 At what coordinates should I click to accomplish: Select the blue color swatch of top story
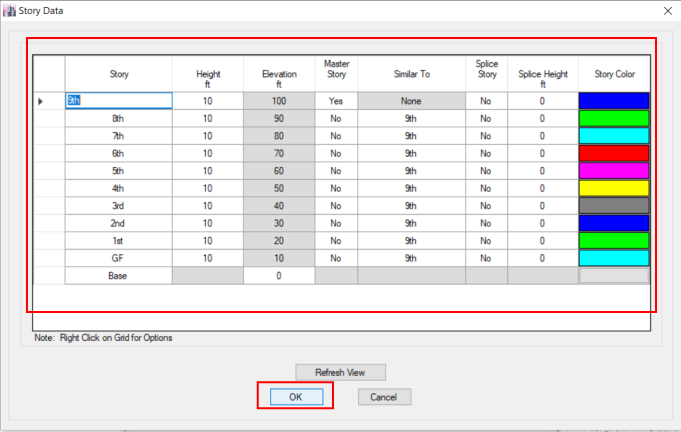coord(614,101)
